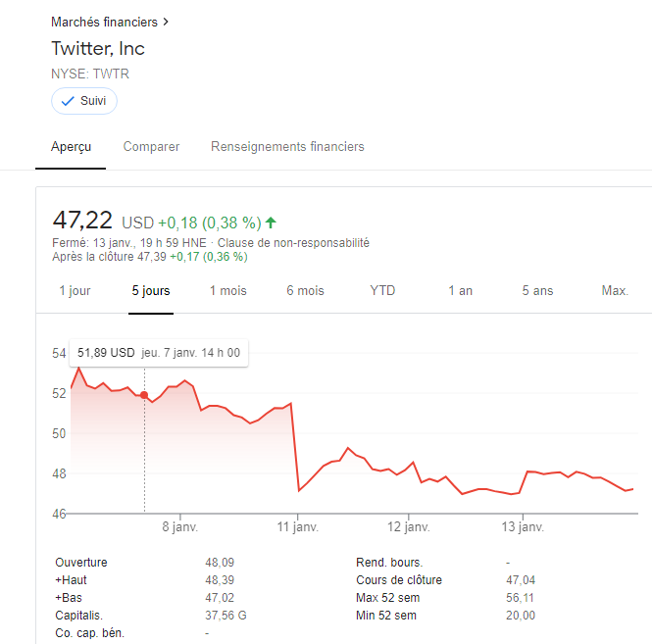The height and width of the screenshot is (644, 652).
Task: Select the 5 jours time range
Action: pyautogui.click(x=151, y=290)
